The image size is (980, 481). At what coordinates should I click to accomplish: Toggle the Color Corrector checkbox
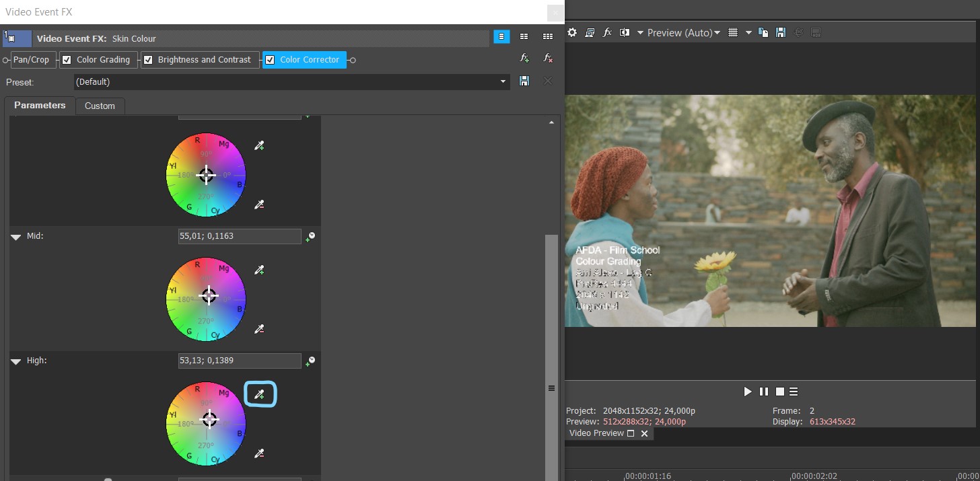point(270,60)
